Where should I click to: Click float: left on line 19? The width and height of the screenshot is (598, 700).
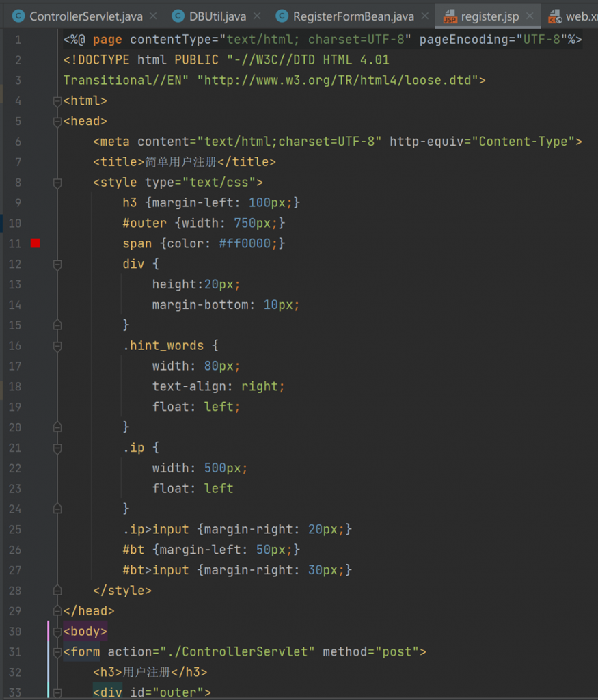[x=196, y=407]
